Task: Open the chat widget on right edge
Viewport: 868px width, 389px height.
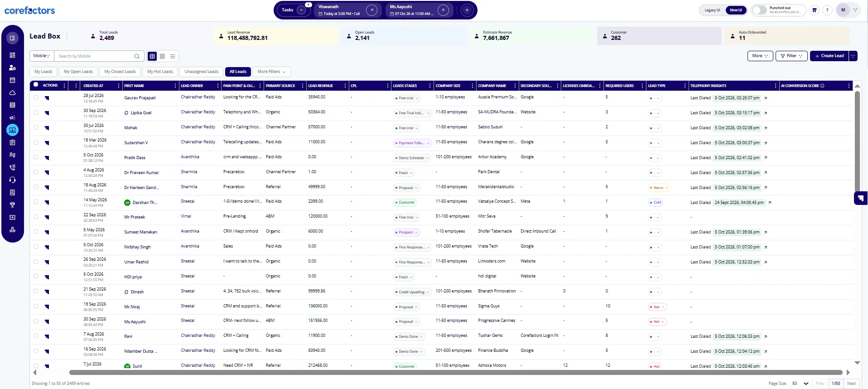Action: tap(861, 198)
